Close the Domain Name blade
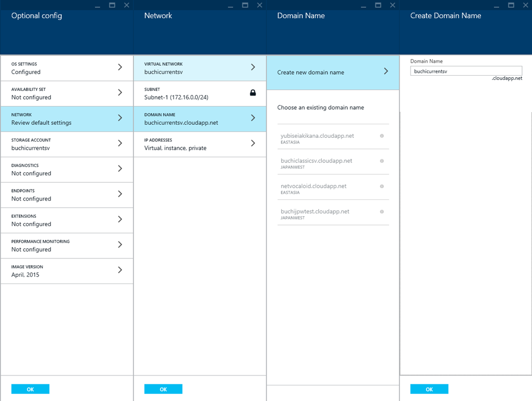 click(x=393, y=5)
